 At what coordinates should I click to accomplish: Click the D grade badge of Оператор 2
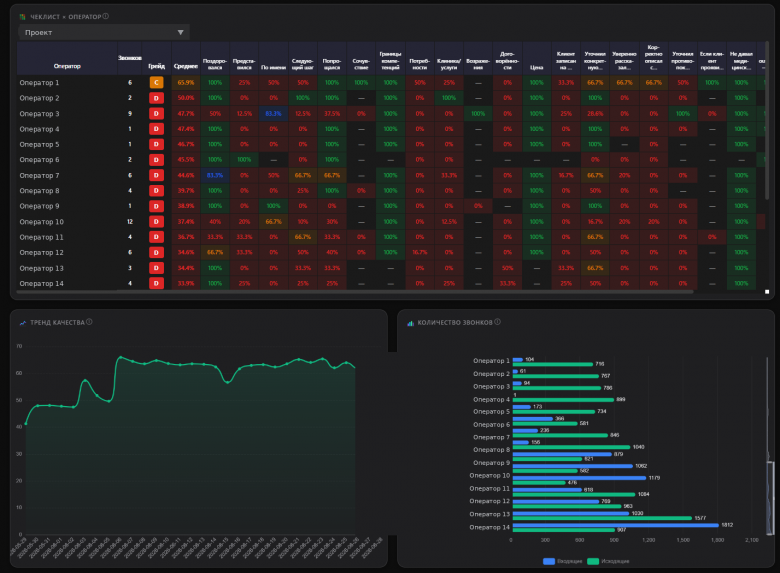click(156, 98)
